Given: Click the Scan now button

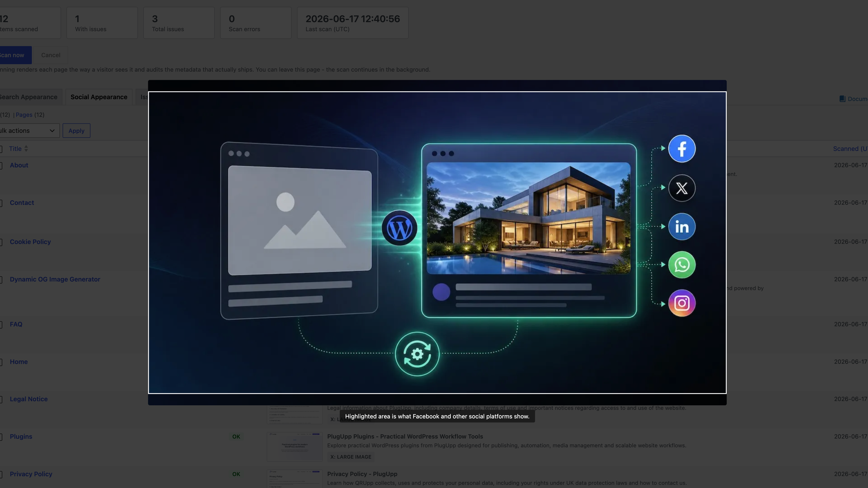Looking at the screenshot, I should coord(16,55).
